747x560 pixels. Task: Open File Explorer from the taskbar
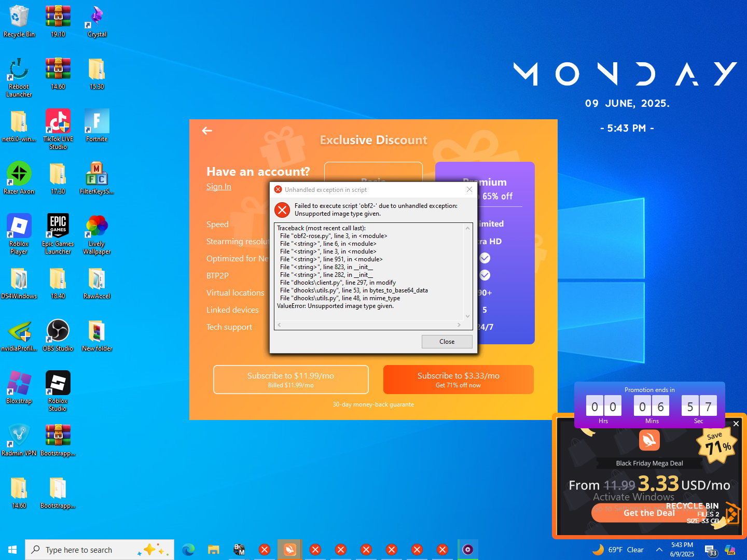point(214,550)
